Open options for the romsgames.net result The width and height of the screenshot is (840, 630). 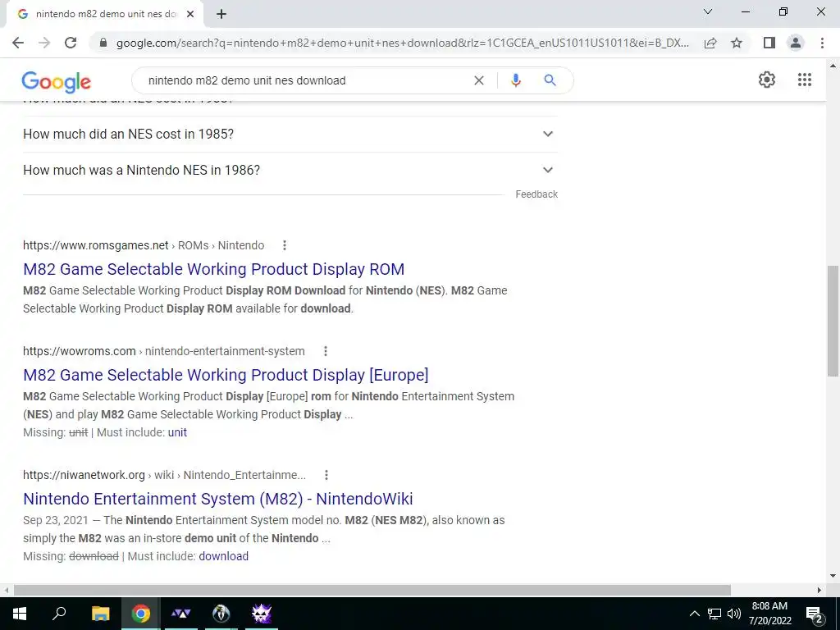285,245
